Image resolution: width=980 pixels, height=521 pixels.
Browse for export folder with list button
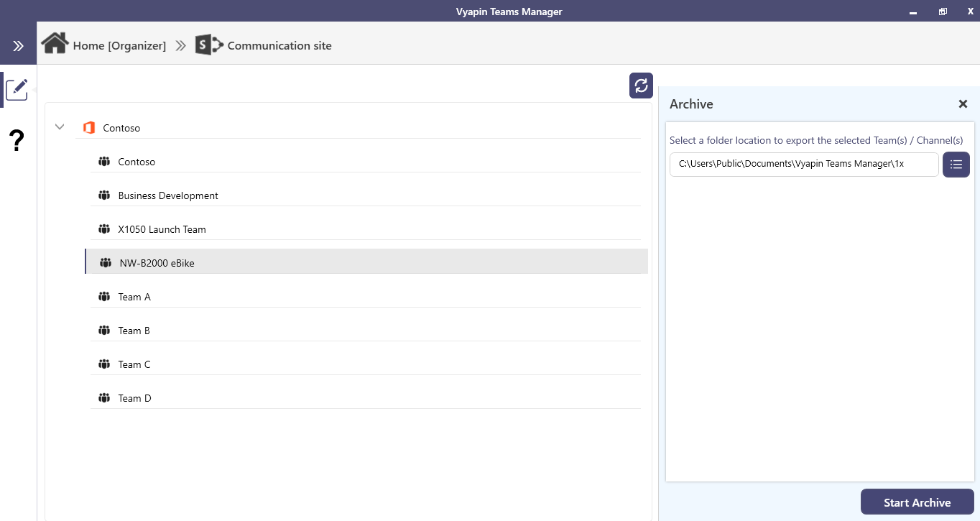click(956, 165)
